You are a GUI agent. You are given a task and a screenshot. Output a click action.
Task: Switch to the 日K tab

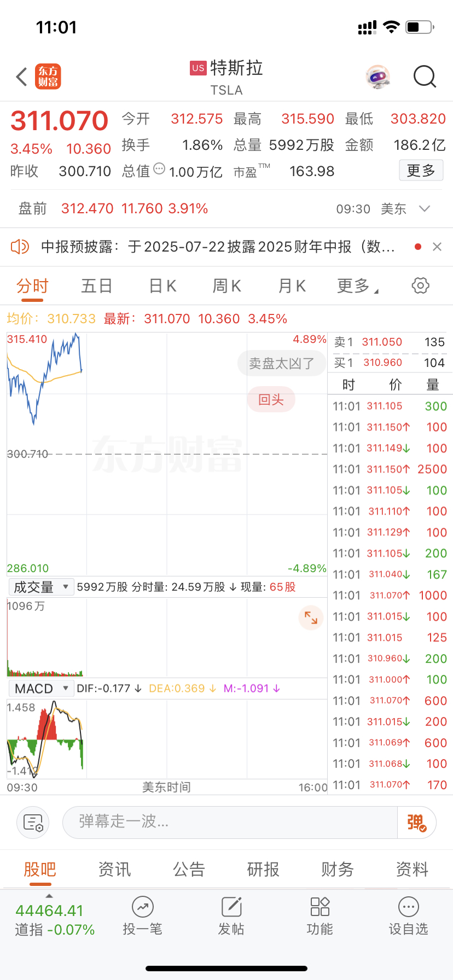162,286
